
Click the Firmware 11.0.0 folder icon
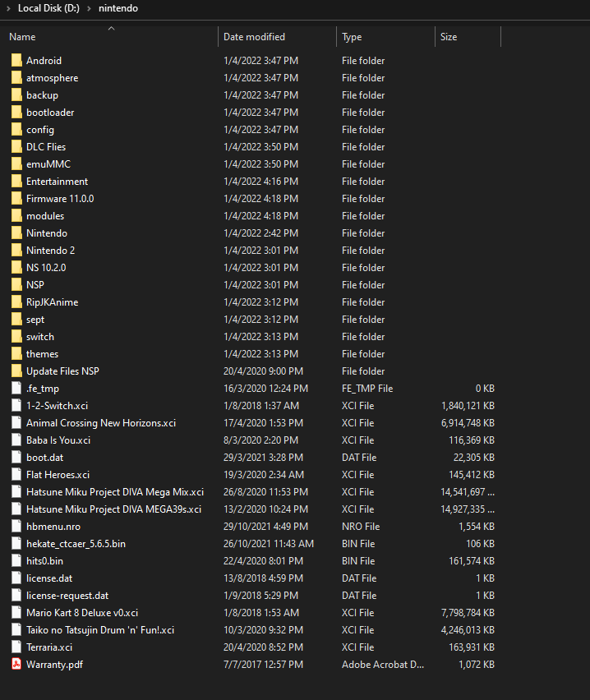click(x=16, y=199)
